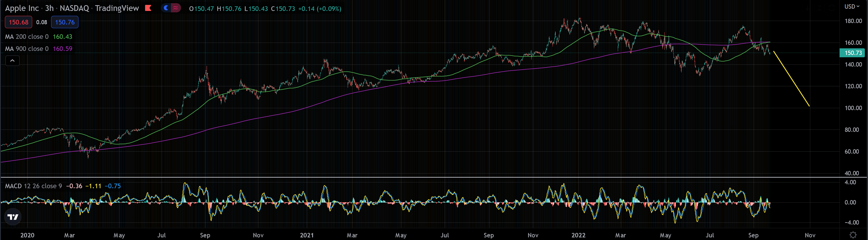Image resolution: width=868 pixels, height=240 pixels.
Task: Select the yellow trend line drawing
Action: pyautogui.click(x=792, y=79)
